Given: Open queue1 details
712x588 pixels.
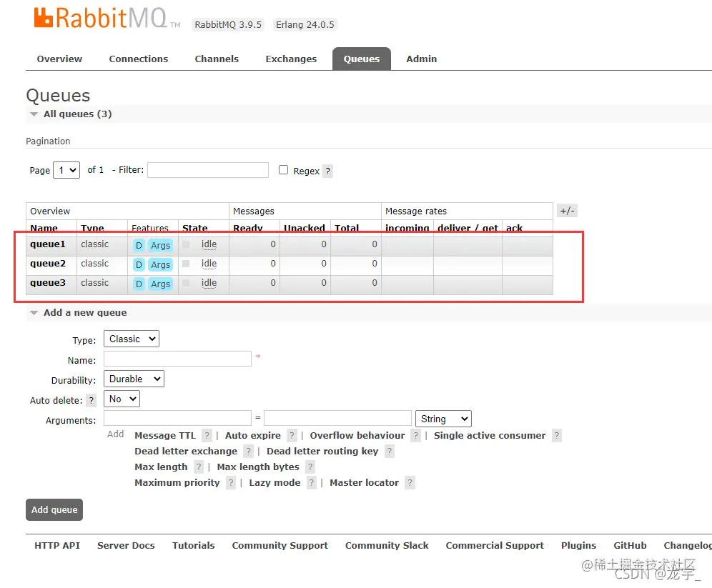Looking at the screenshot, I should tap(48, 244).
